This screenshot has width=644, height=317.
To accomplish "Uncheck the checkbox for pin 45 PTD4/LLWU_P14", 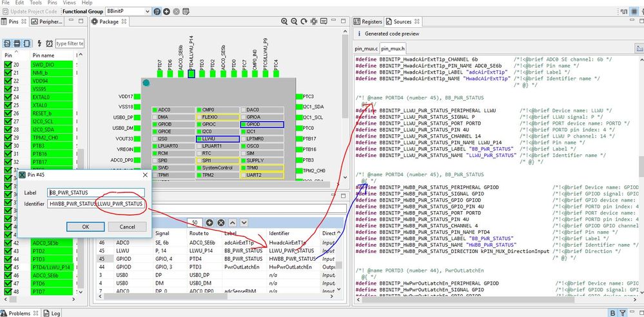I will pos(7,267).
